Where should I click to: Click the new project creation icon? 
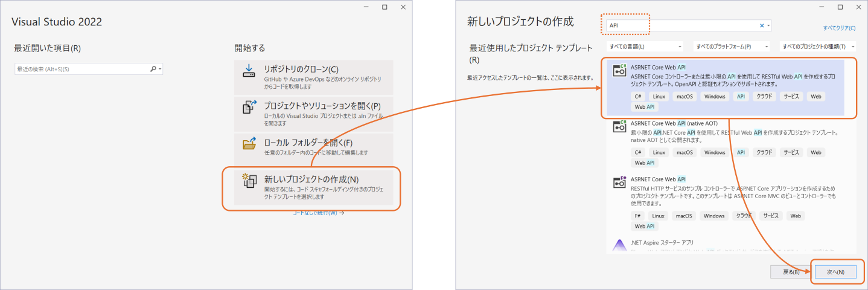click(249, 181)
